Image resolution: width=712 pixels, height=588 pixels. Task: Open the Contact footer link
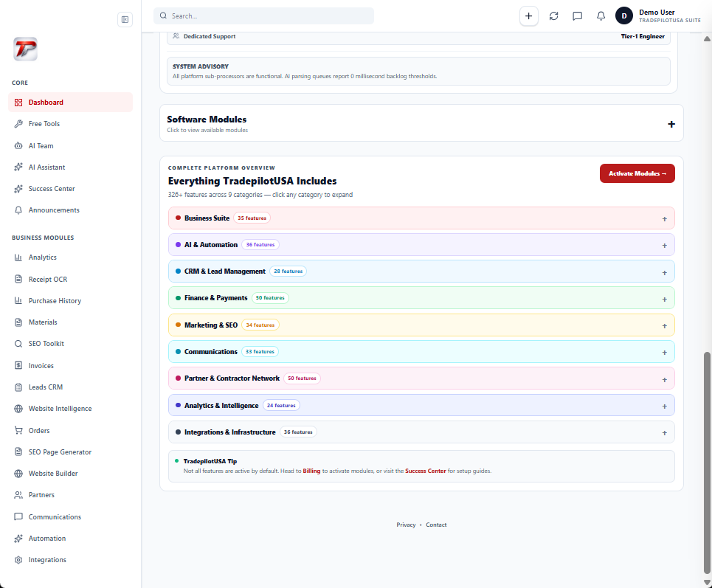tap(436, 525)
